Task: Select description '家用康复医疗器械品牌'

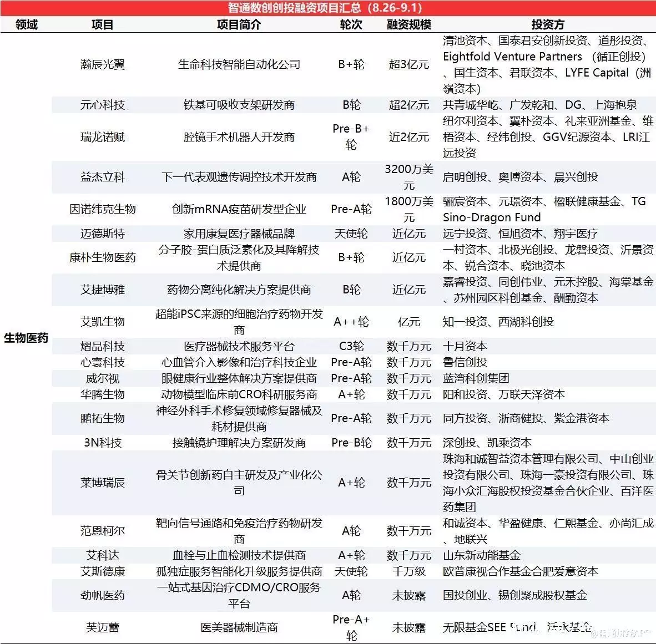Action: 239,234
